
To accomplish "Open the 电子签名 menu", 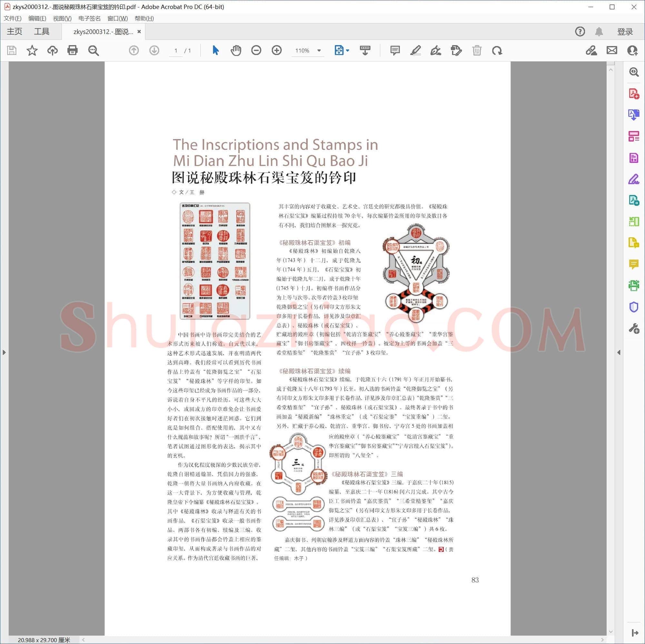I will click(89, 18).
